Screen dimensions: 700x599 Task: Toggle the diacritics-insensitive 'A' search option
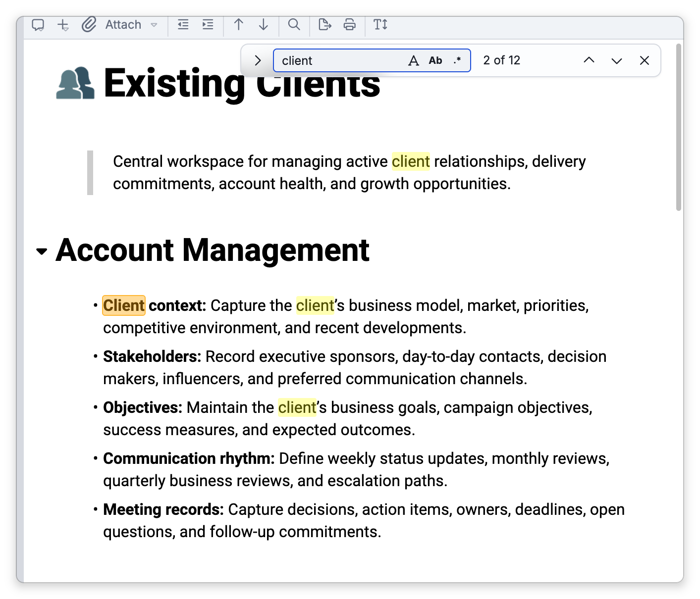pos(414,60)
